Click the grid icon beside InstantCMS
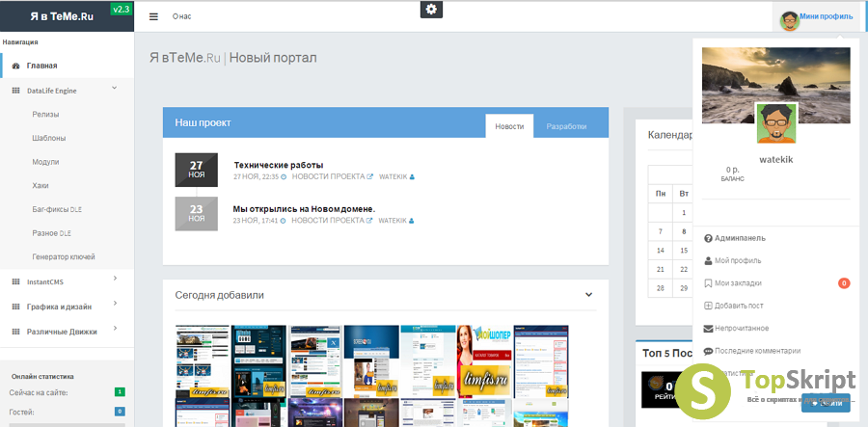Viewport: 868px width, 427px height. pos(16,282)
